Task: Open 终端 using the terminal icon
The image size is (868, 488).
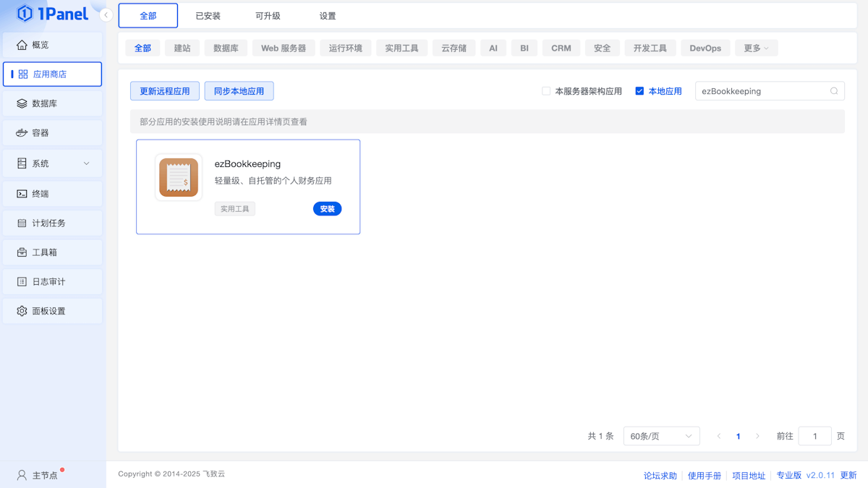Action: pyautogui.click(x=22, y=194)
